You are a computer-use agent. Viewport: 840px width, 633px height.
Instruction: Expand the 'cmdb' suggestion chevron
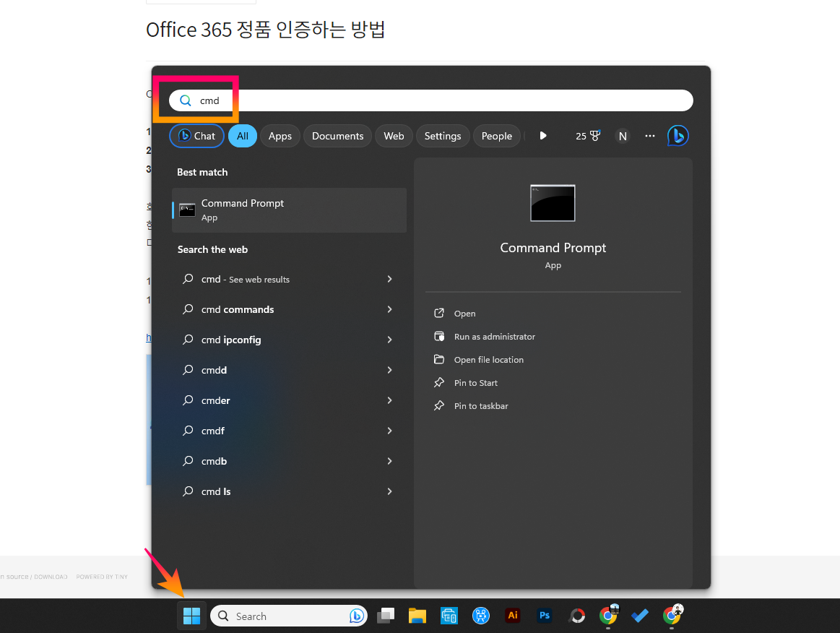[x=389, y=461]
